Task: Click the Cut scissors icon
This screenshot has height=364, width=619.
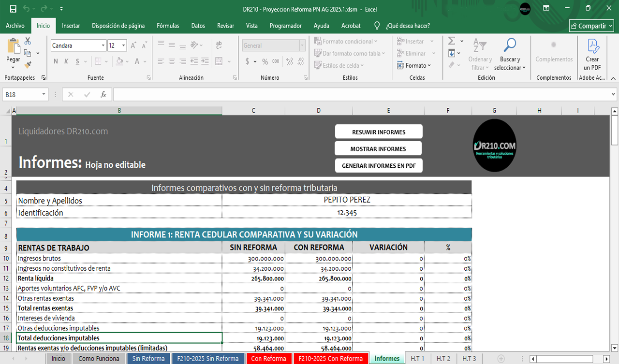Action: (x=28, y=41)
